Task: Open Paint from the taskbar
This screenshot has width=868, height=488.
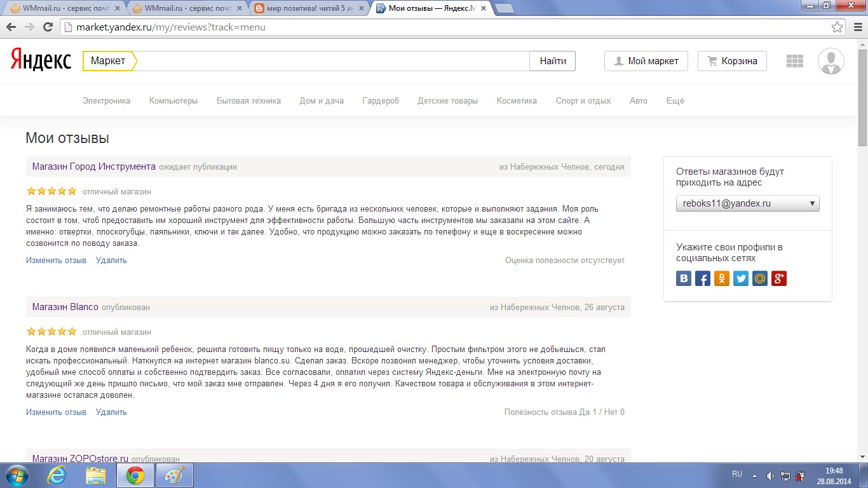Action: pyautogui.click(x=174, y=475)
